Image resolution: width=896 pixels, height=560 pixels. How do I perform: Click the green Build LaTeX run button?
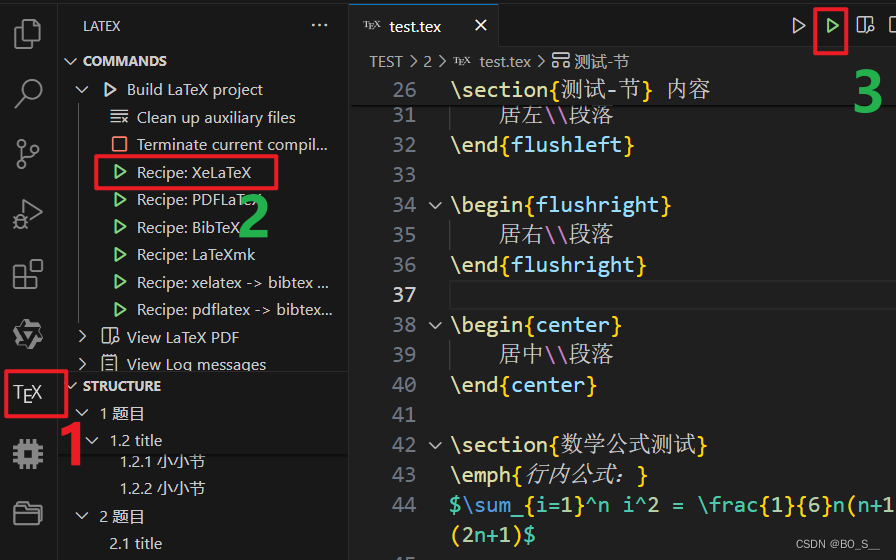tap(831, 26)
